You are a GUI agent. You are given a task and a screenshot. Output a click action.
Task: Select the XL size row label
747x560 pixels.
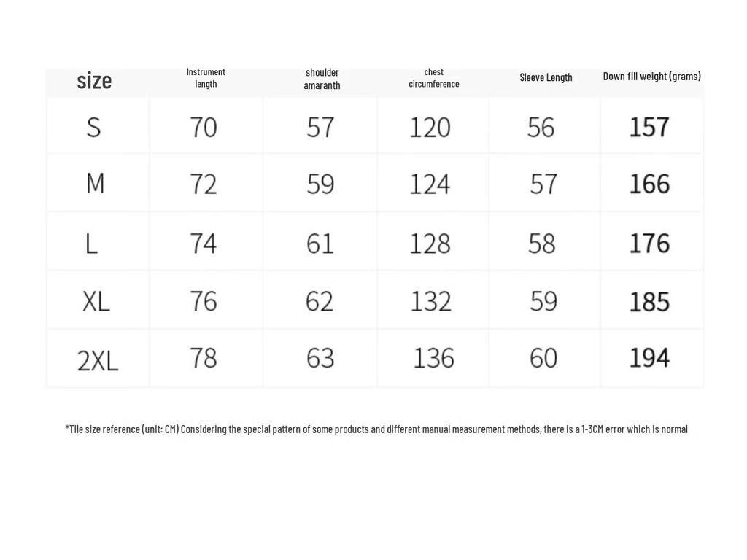tap(96, 301)
